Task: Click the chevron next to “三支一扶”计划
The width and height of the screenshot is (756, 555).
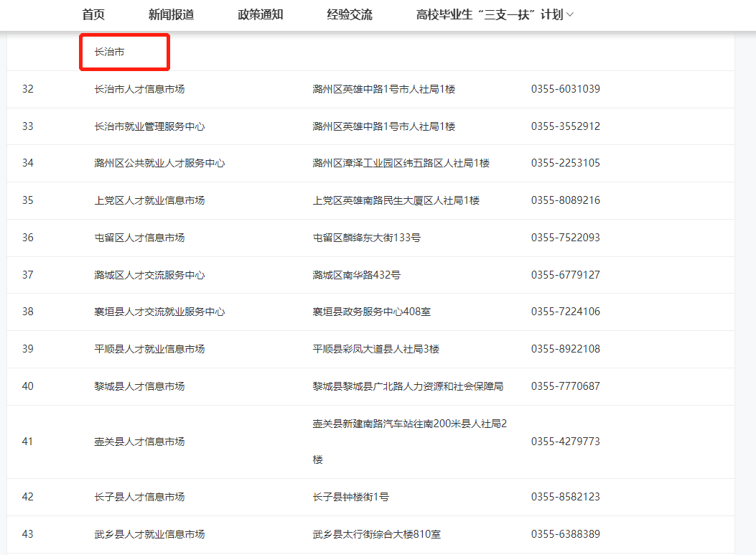Action: pos(570,15)
